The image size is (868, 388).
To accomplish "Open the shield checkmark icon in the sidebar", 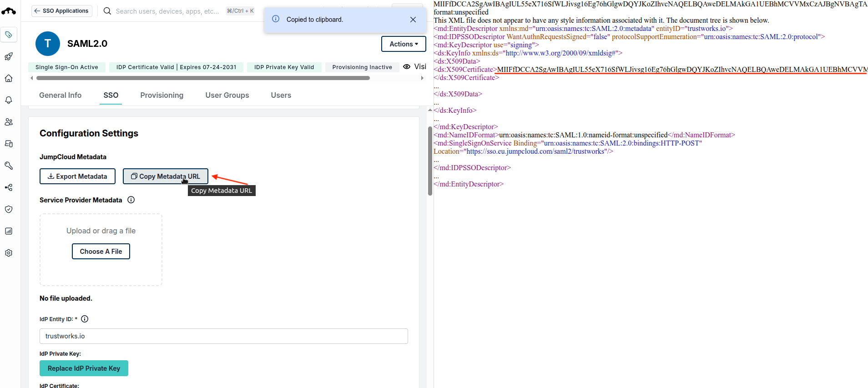I will pyautogui.click(x=9, y=209).
